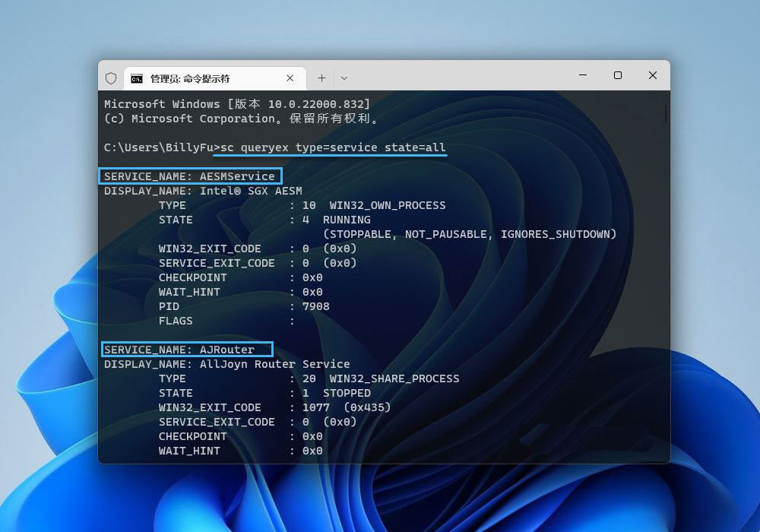The image size is (760, 532).
Task: Click the STOPPED state text
Action: pos(347,393)
